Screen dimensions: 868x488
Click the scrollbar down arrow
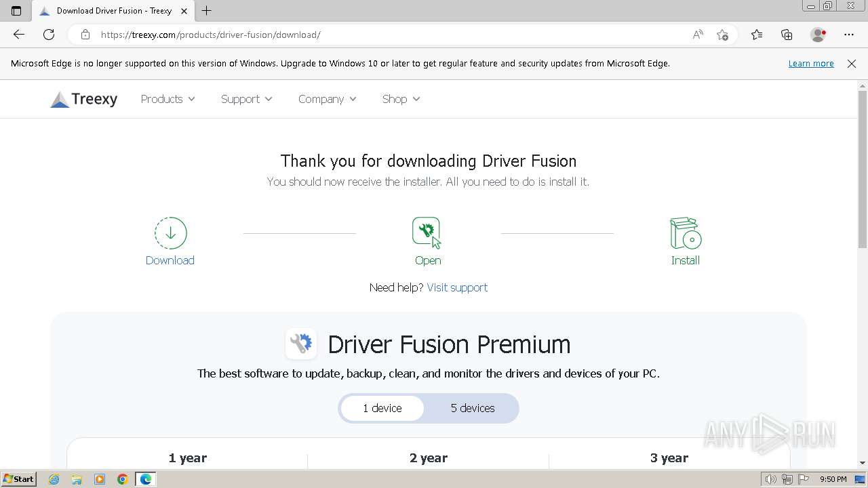(x=863, y=463)
